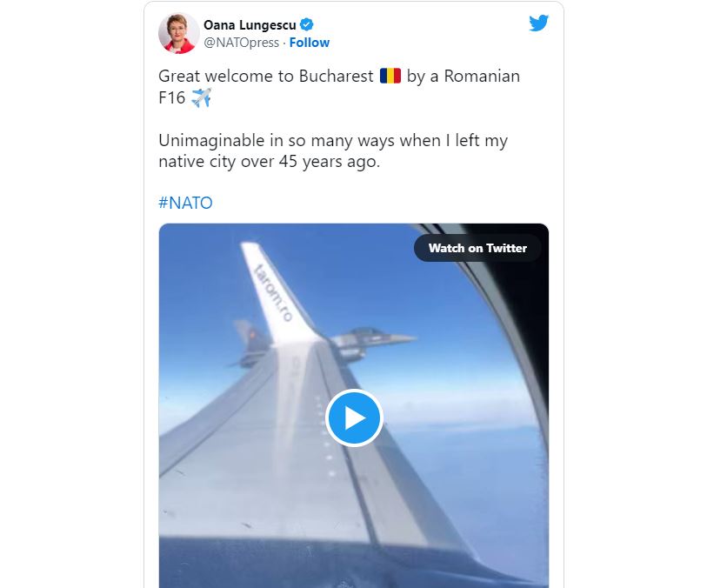707x588 pixels.
Task: Click the airplane emoji after F16
Action: (201, 97)
